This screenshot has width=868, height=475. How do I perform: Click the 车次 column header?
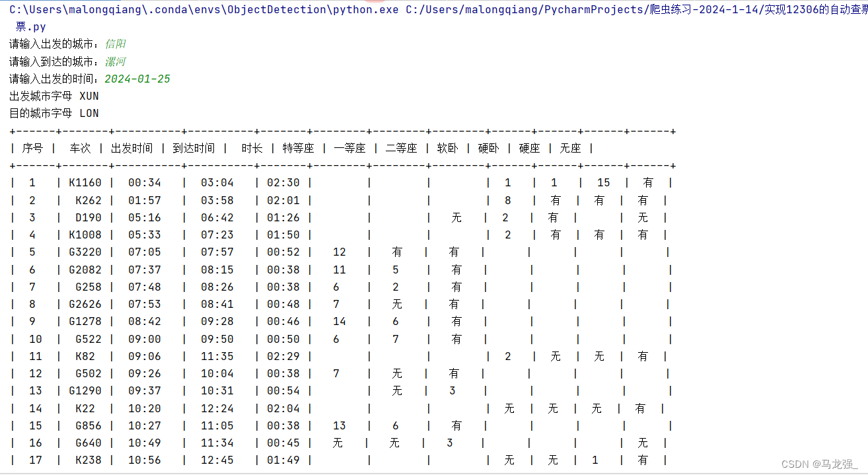pos(80,149)
